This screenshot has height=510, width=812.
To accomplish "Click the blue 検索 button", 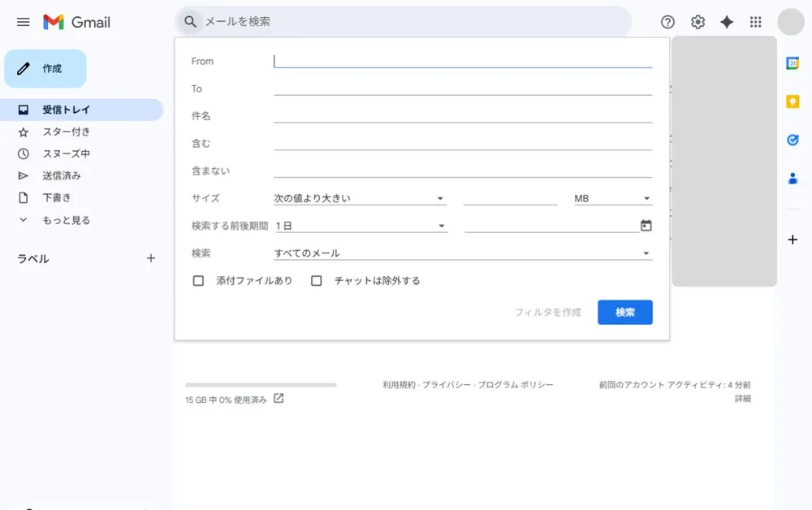I will pos(625,312).
